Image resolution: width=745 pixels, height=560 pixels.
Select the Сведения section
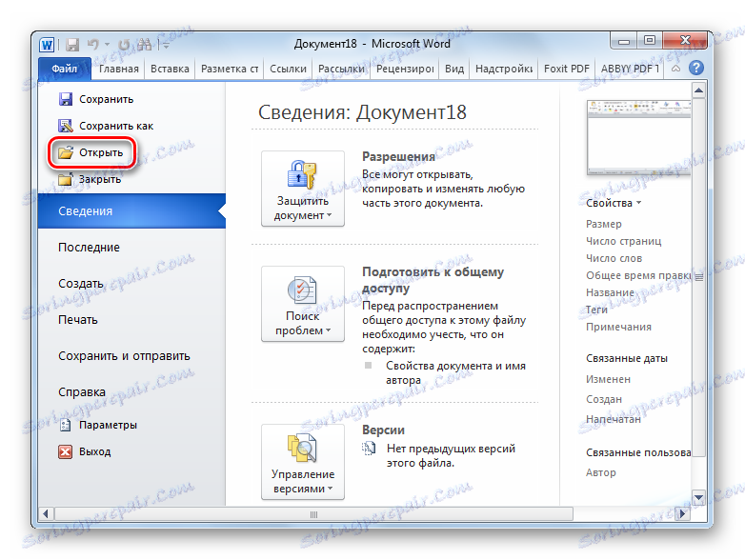[131, 210]
